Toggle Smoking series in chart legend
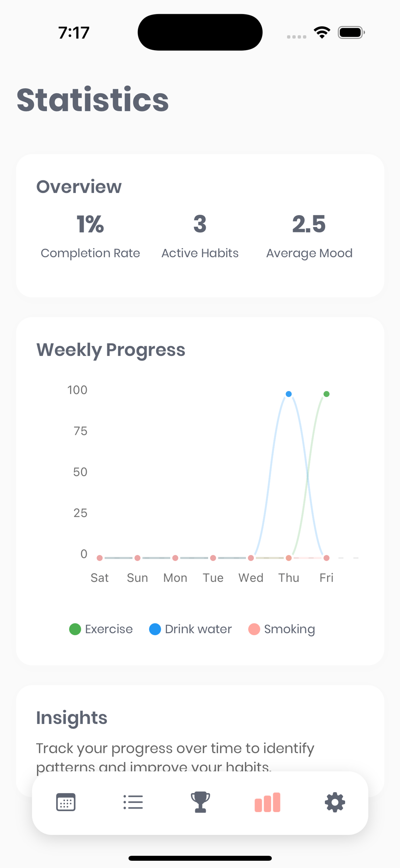This screenshot has width=400, height=868. click(x=281, y=629)
